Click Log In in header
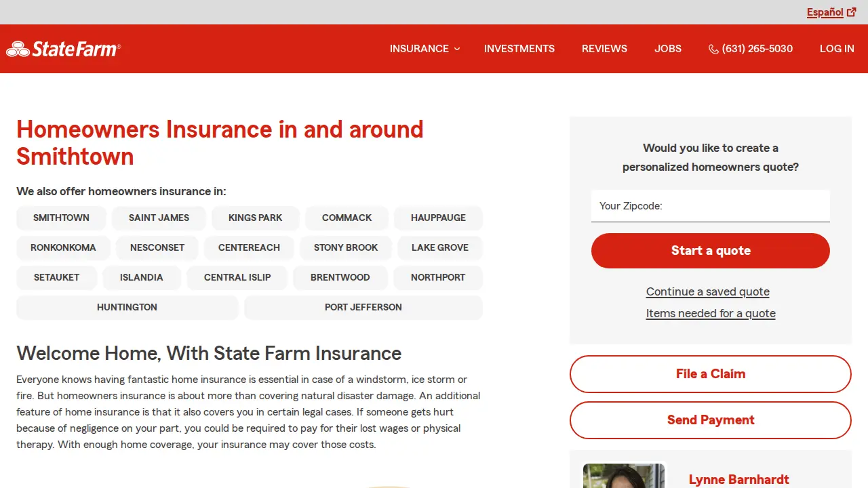The width and height of the screenshot is (868, 488). 837,49
